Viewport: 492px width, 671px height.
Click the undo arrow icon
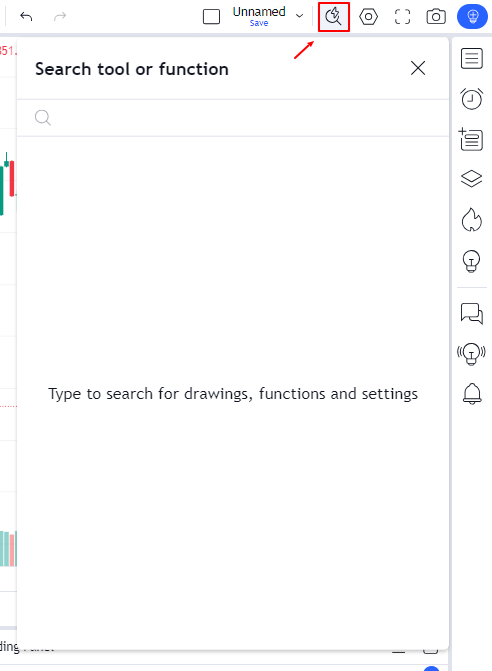[x=26, y=17]
